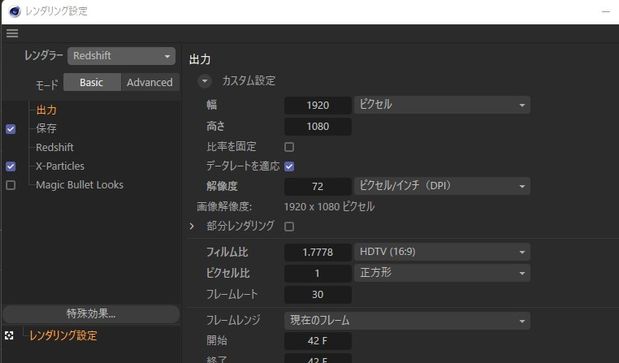Click the フィルム比 field showing 1.7778
This screenshot has width=619, height=363.
(x=318, y=252)
